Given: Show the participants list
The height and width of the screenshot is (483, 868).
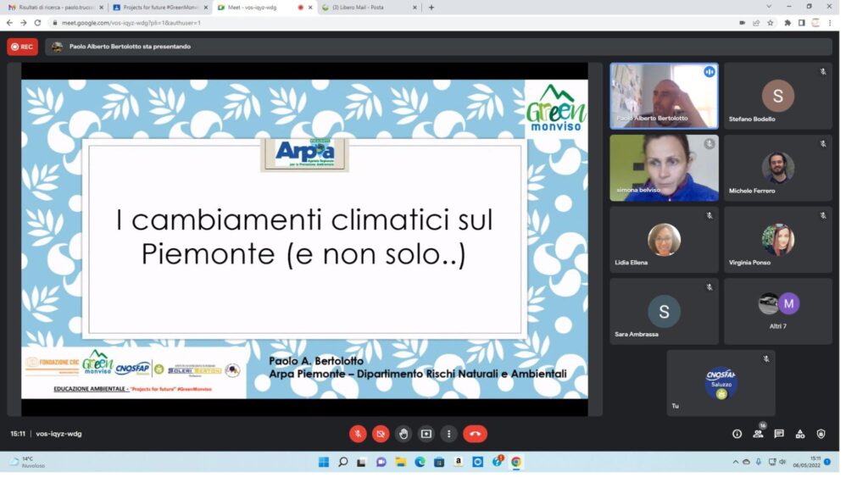Looking at the screenshot, I should (758, 434).
